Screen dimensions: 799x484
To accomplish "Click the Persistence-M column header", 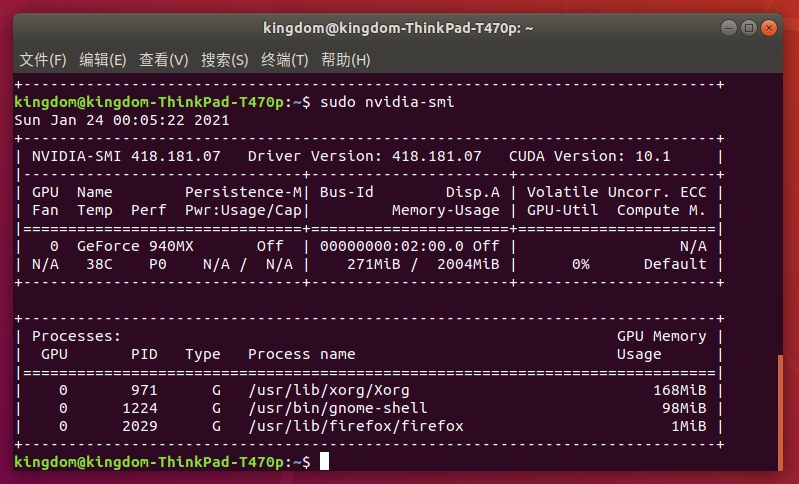I will [244, 192].
